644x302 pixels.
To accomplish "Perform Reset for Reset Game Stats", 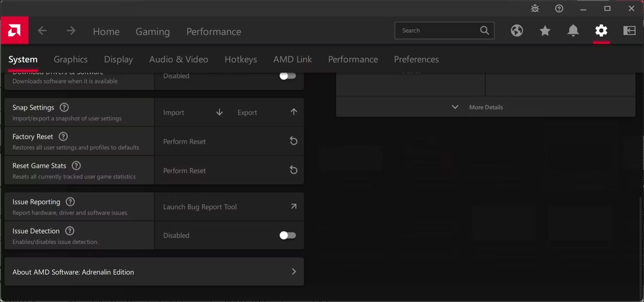I will [229, 170].
